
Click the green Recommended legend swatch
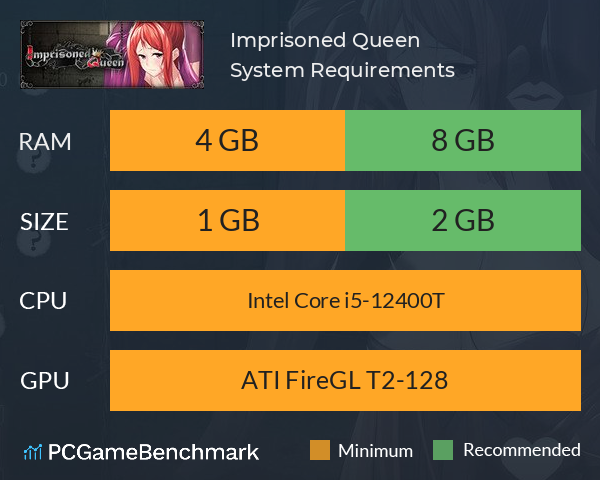[x=443, y=450]
